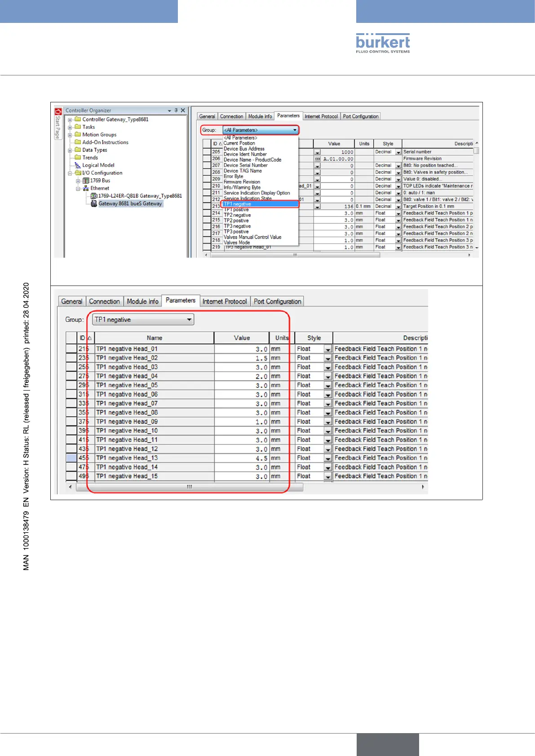Pin the Controller Organizer panel
The height and width of the screenshot is (756, 535).
(176, 110)
